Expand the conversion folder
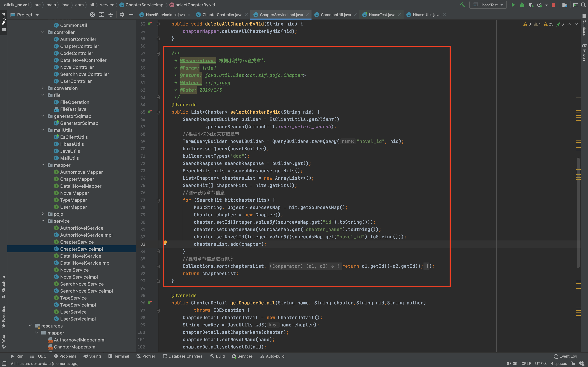 click(43, 88)
